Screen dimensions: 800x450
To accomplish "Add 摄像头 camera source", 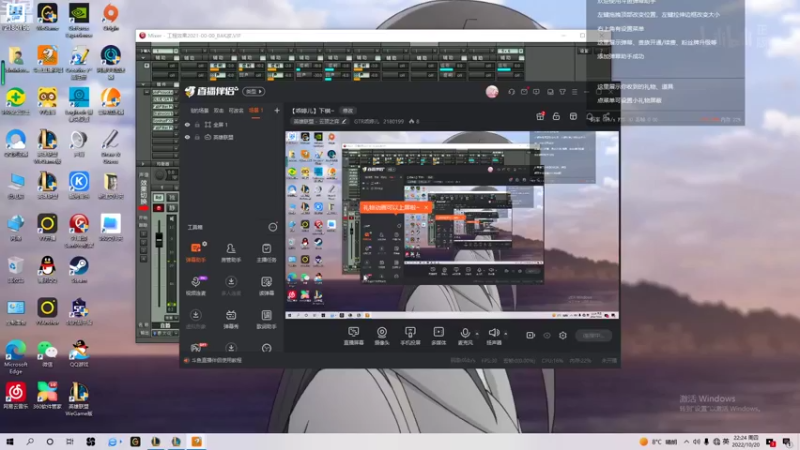I will click(x=382, y=336).
